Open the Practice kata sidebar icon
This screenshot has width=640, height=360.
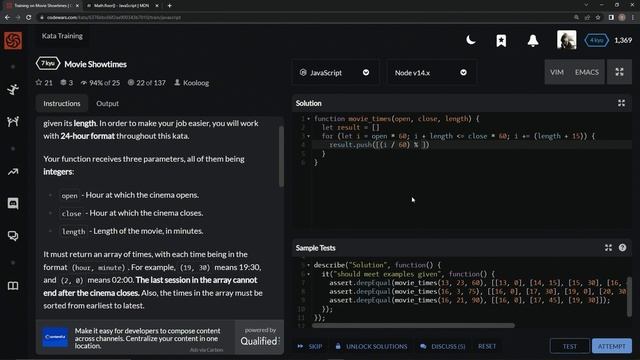(13, 89)
